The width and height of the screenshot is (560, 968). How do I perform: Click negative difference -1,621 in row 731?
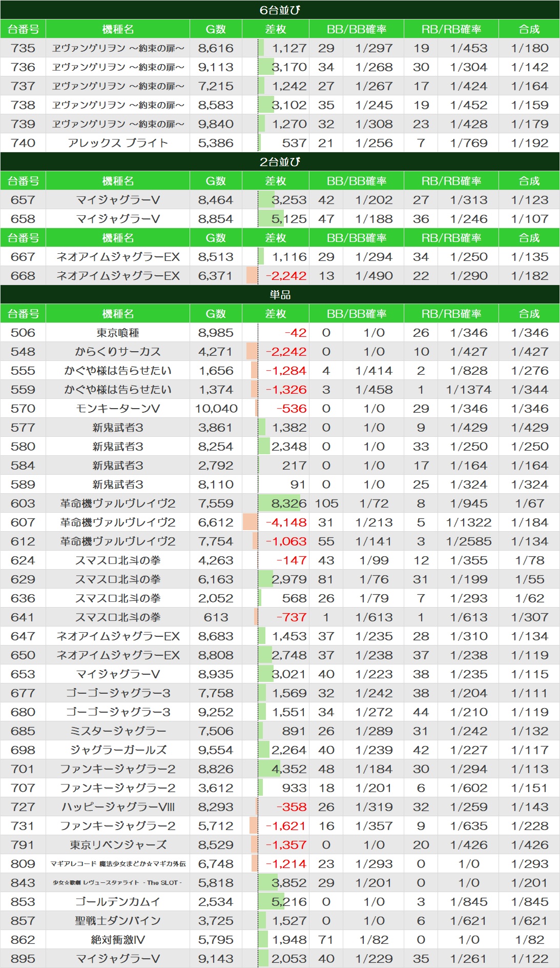click(x=286, y=826)
